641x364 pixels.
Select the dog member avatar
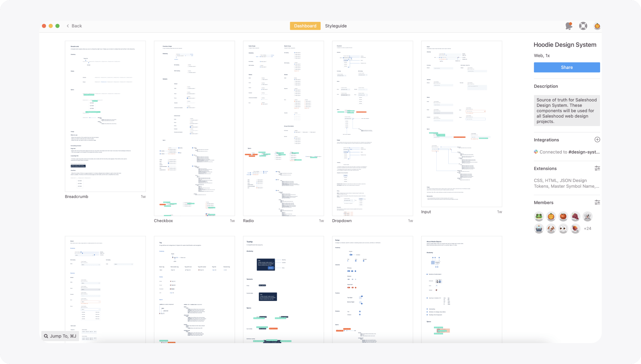551,228
